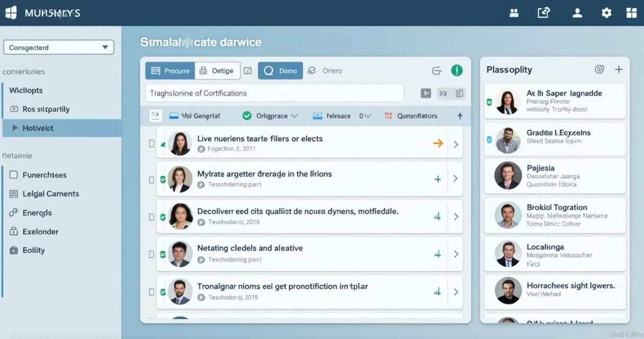Click the apps grid icon top right
The image size is (644, 339).
pos(631,12)
